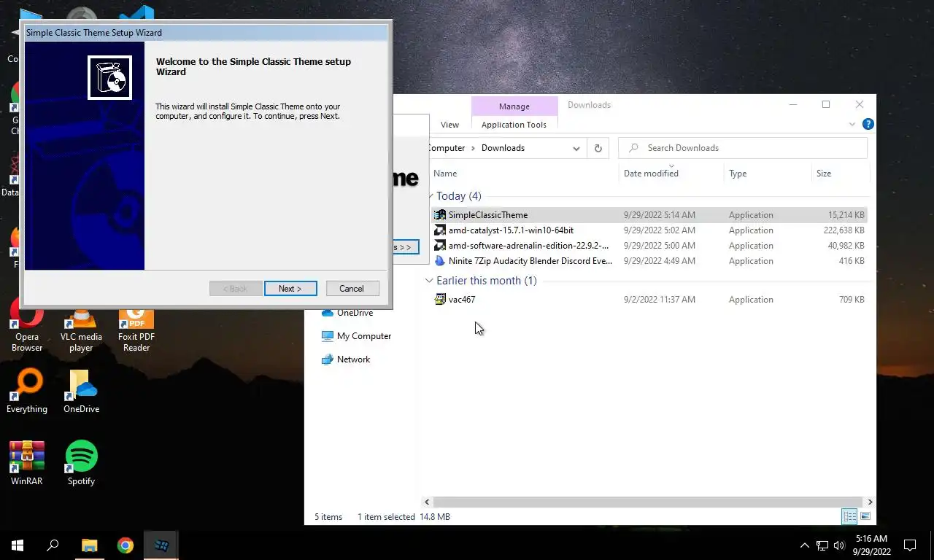The height and width of the screenshot is (560, 934).
Task: Open Opera Browser desktop shortcut
Action: pyautogui.click(x=27, y=325)
